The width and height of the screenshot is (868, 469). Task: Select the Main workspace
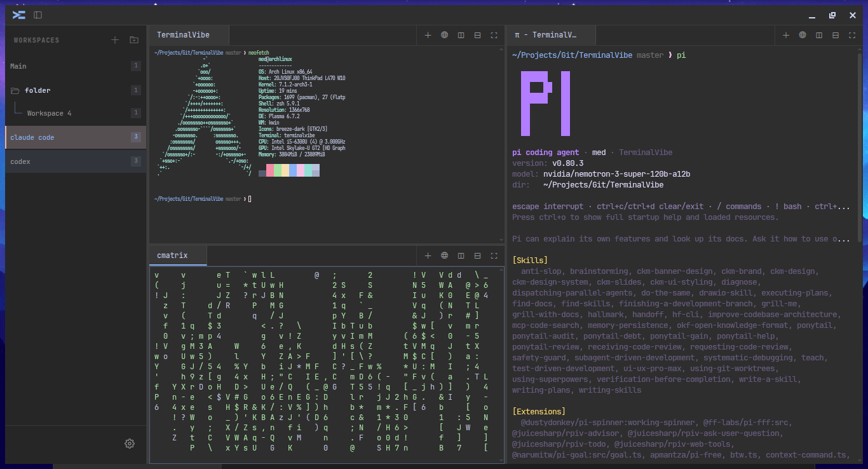tap(76, 66)
